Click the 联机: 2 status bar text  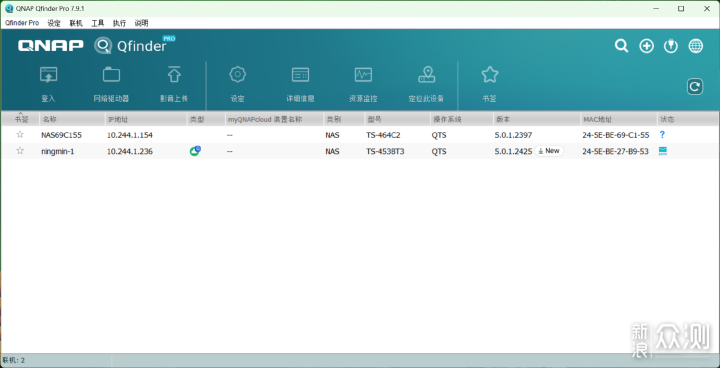click(x=13, y=361)
